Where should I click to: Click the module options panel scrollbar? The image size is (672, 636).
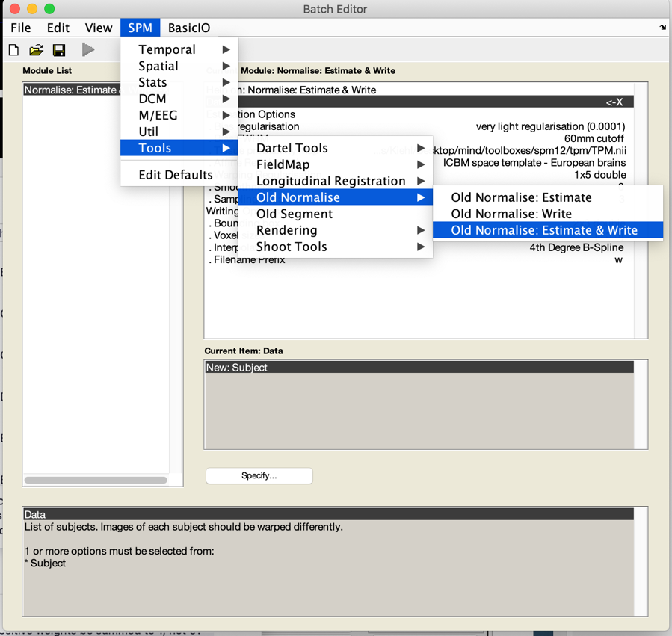(641, 210)
